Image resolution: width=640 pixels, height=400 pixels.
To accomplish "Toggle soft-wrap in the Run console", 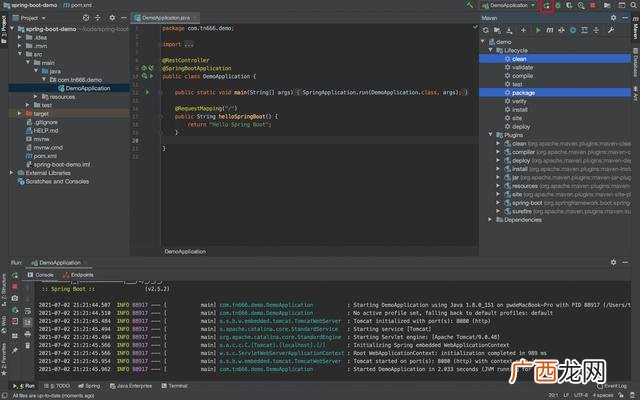I will pos(27,311).
